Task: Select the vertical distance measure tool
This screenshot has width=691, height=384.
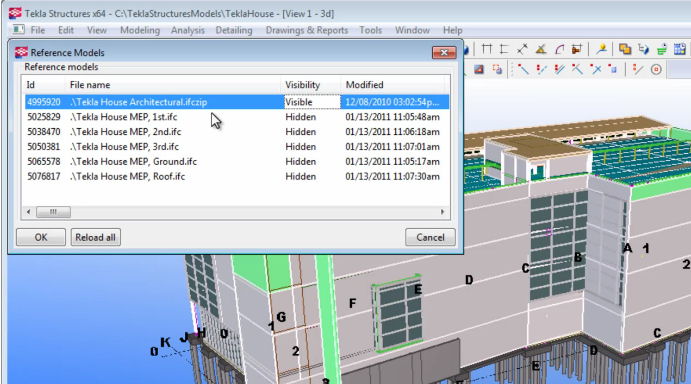Action: pos(504,49)
